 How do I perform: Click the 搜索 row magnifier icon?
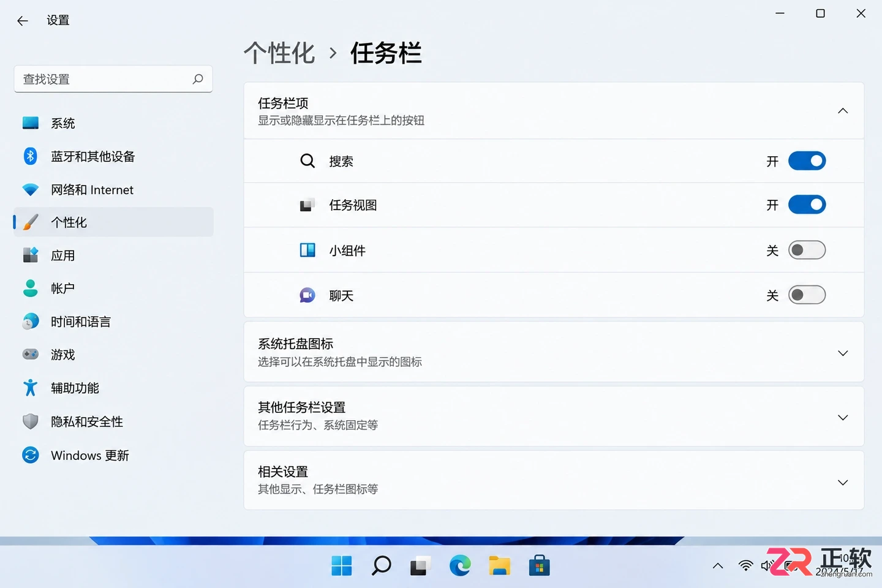coord(307,161)
